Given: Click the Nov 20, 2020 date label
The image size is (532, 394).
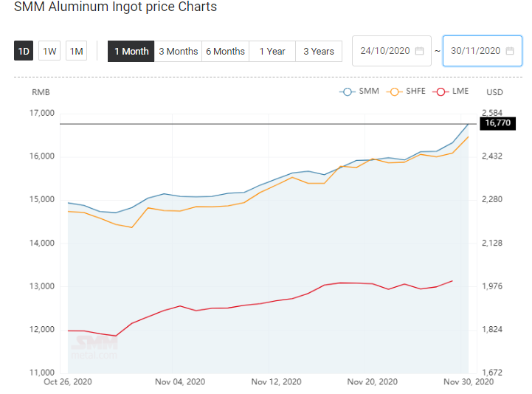Looking at the screenshot, I should (372, 381).
